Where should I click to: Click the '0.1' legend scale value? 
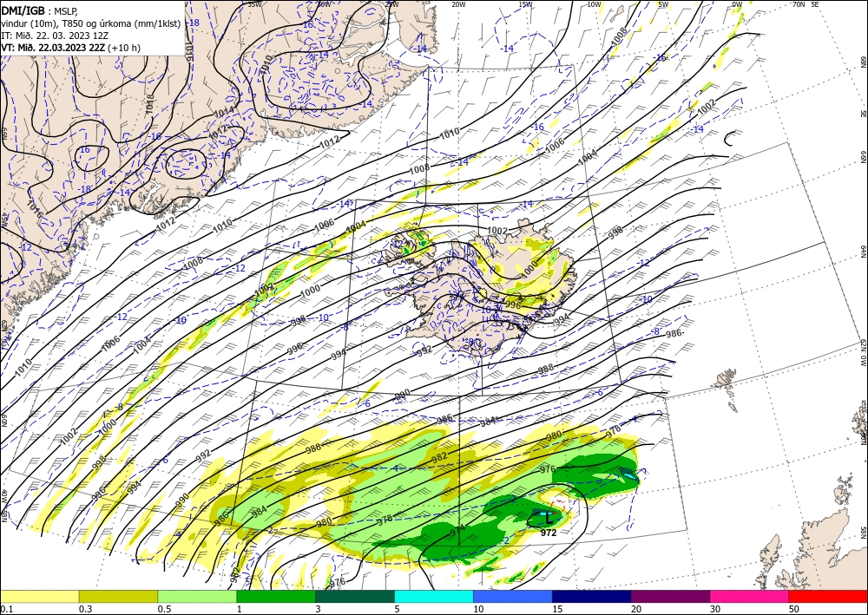pos(7,609)
